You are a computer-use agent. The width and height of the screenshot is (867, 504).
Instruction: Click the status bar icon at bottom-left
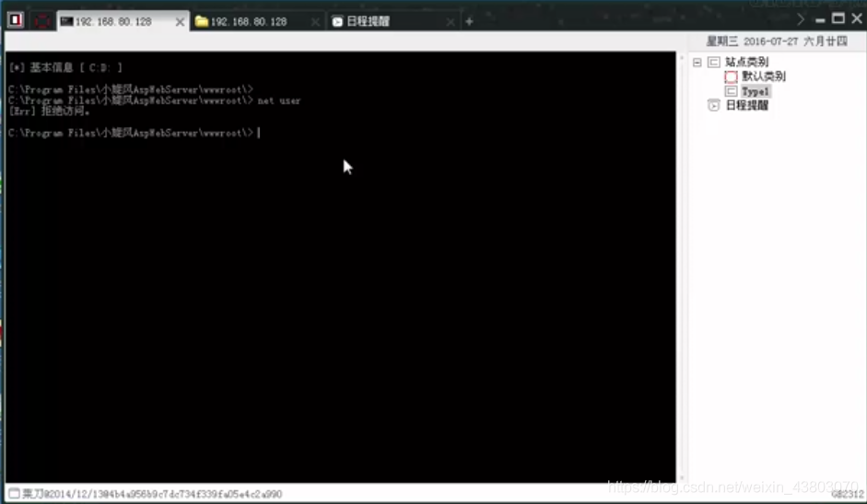[x=14, y=494]
